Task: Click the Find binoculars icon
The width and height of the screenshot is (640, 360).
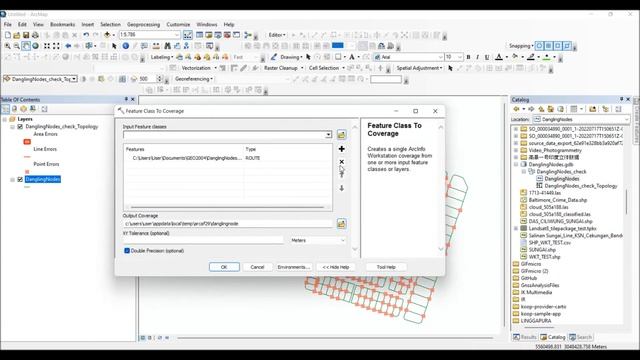Action: click(167, 46)
